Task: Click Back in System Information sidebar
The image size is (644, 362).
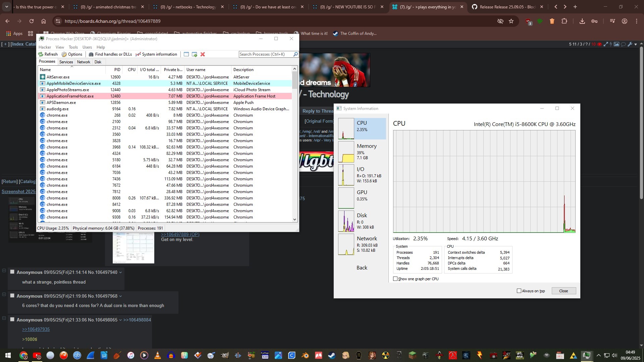Action: click(362, 268)
